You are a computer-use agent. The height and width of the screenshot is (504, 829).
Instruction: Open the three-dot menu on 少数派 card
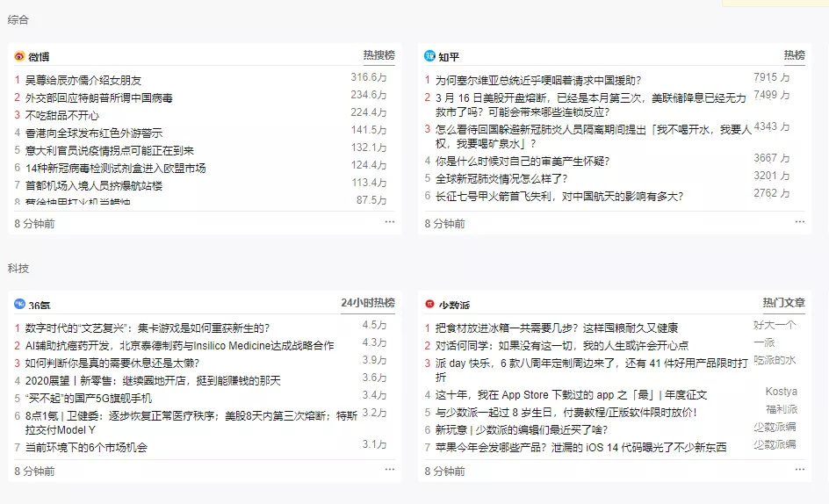(800, 469)
